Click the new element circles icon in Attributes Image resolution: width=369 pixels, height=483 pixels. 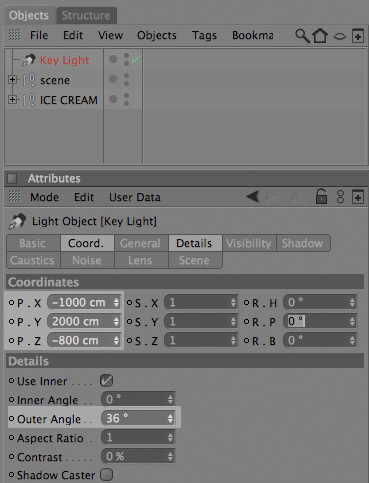point(340,197)
